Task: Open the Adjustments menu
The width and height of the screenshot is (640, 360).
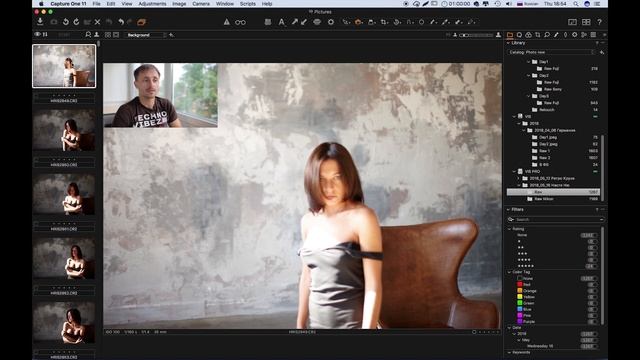Action: point(152,4)
